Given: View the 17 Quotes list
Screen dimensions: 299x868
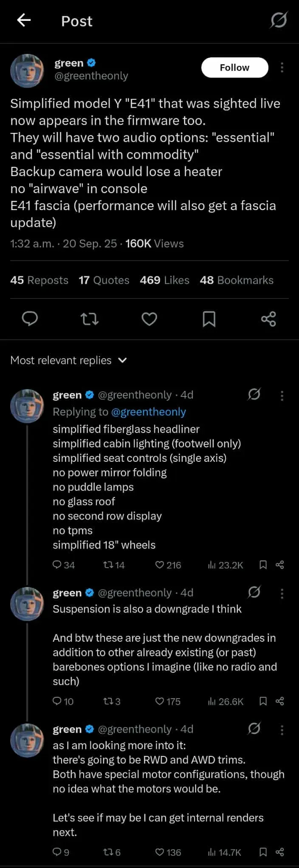Looking at the screenshot, I should coord(104,280).
